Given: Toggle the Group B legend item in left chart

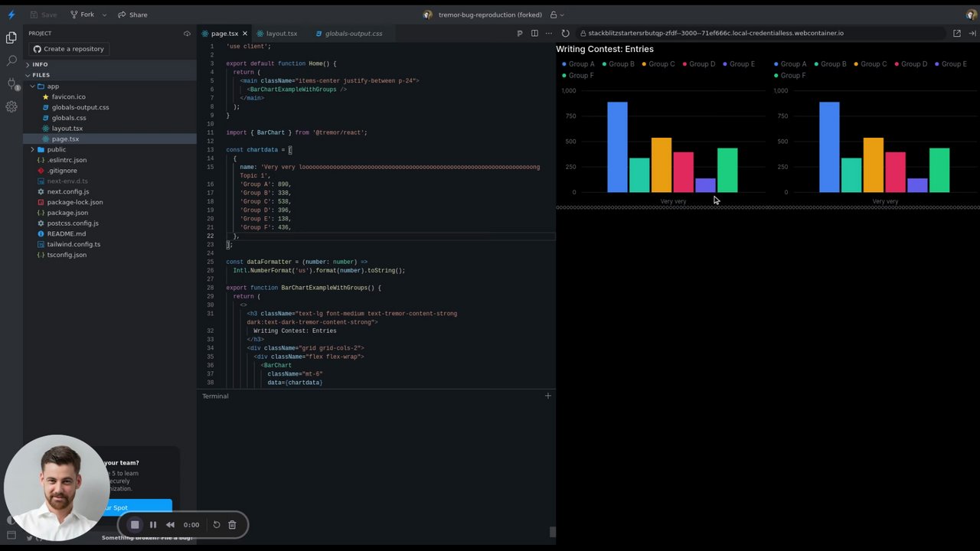Looking at the screenshot, I should tap(618, 64).
